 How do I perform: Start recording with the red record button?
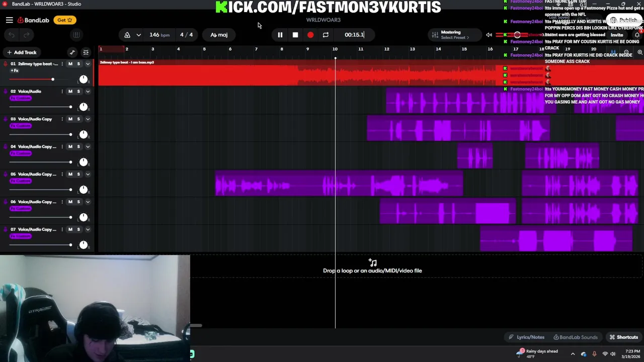point(310,35)
